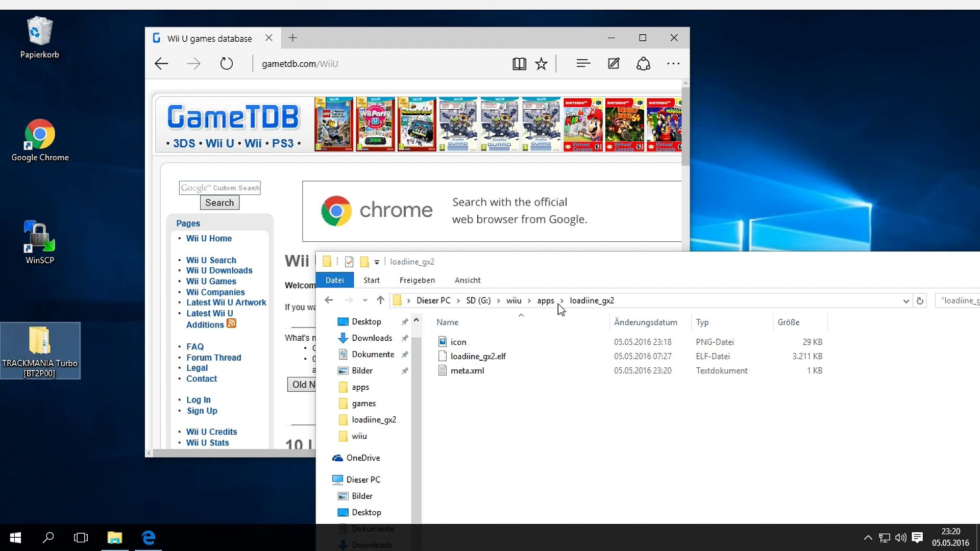Follow the Wii U Downloads link
The width and height of the screenshot is (980, 551).
click(x=219, y=270)
